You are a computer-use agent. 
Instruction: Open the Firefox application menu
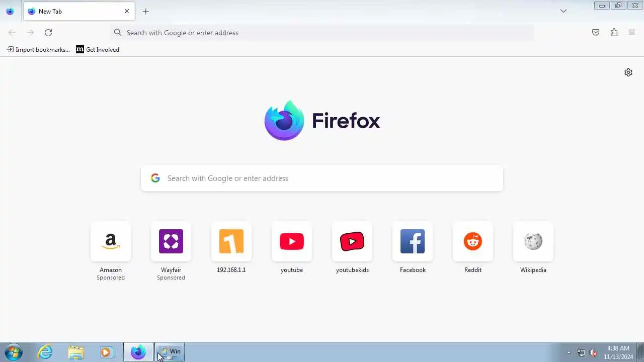tap(632, 33)
